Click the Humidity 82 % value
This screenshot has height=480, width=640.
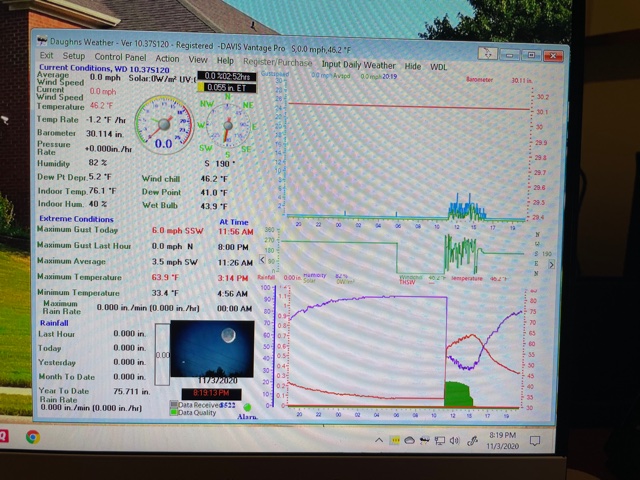[x=98, y=162]
